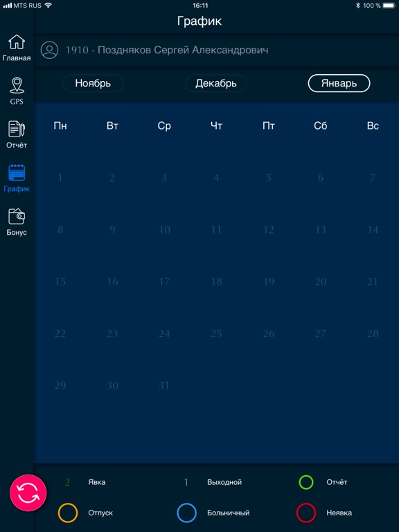Select calendar day 7
Viewport: 399px width, 532px height.
point(373,178)
